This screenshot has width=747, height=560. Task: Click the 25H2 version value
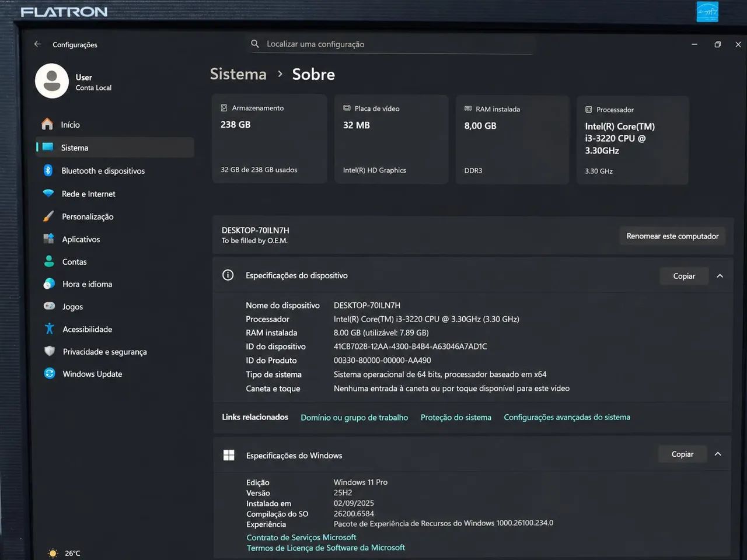pyautogui.click(x=343, y=492)
